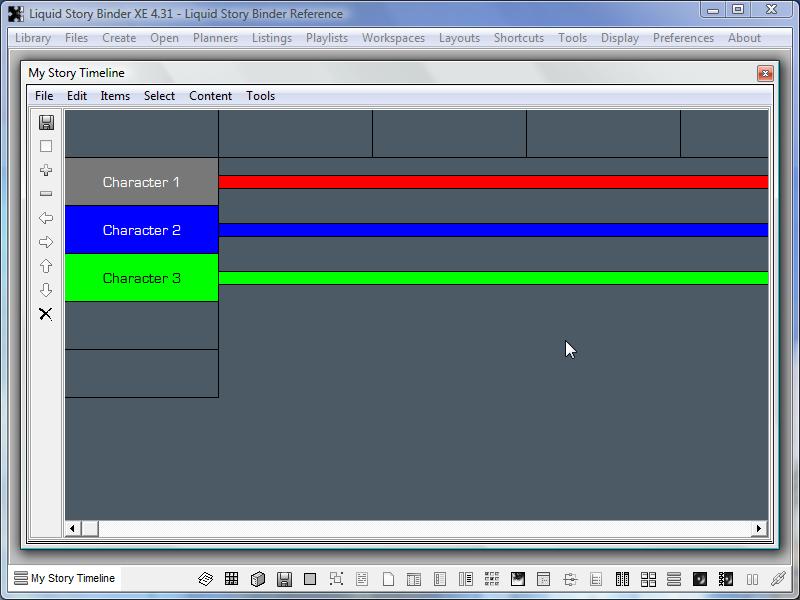Click the empty square icon below save
This screenshot has height=600, width=800.
46,146
